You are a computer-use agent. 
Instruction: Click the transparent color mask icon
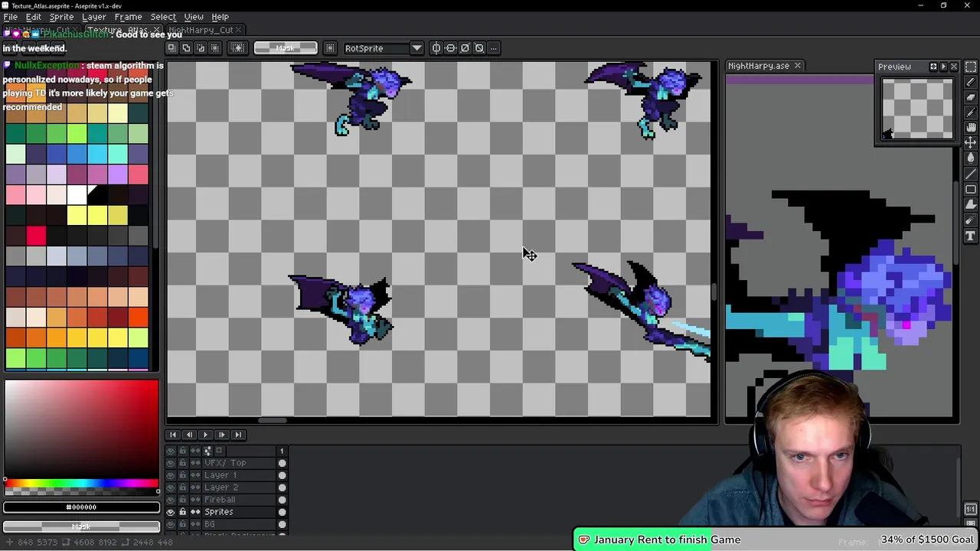pyautogui.click(x=237, y=48)
